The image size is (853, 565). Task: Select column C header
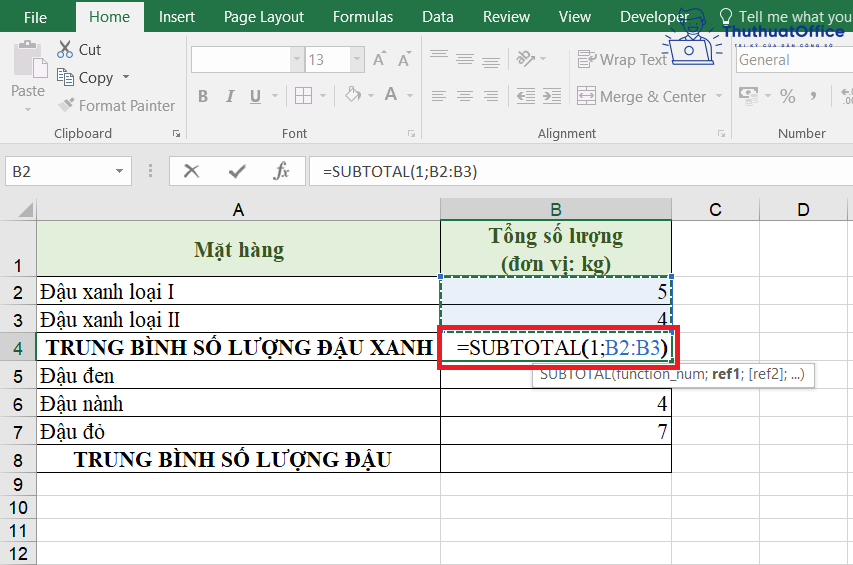(715, 209)
